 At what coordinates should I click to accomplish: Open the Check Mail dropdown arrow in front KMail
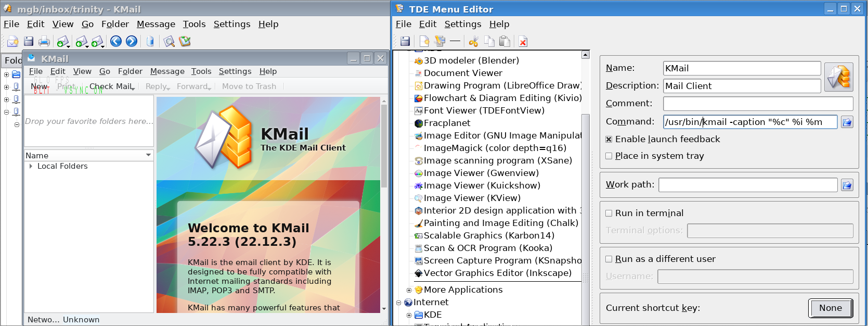134,89
